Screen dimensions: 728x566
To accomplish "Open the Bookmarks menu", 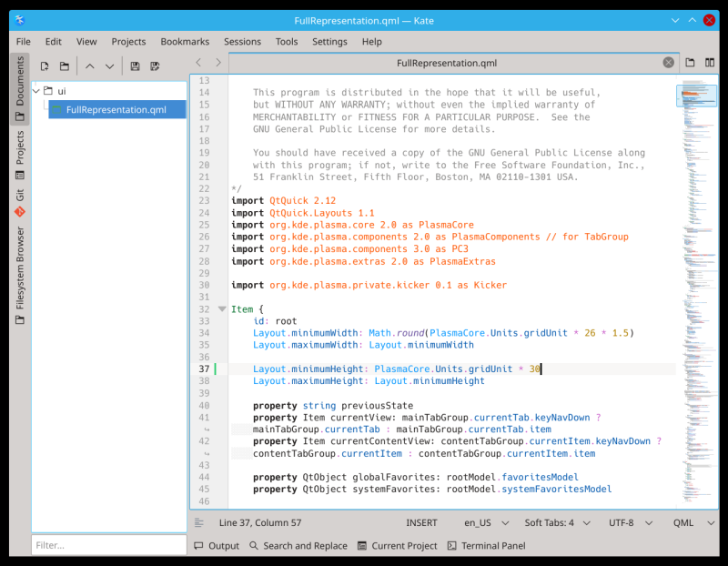I will (x=185, y=42).
